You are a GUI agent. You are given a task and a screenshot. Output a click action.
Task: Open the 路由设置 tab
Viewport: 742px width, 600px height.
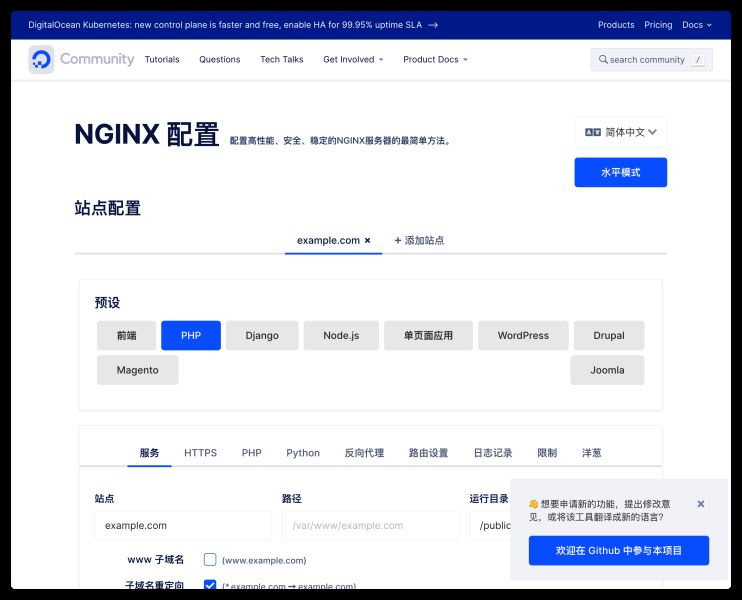point(428,453)
